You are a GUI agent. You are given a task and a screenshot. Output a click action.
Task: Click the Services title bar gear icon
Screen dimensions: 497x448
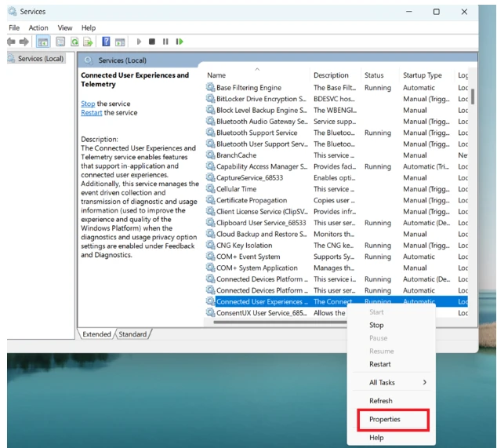click(x=13, y=12)
